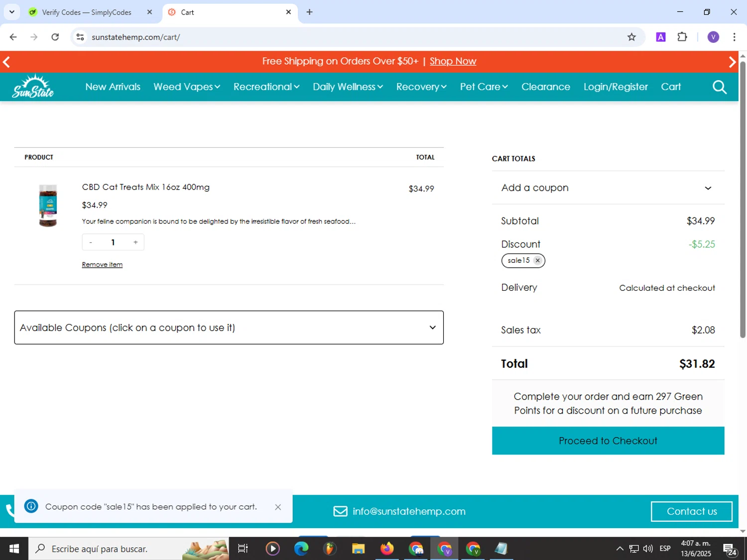
Task: Bookmark this page with the star icon
Action: [x=631, y=37]
